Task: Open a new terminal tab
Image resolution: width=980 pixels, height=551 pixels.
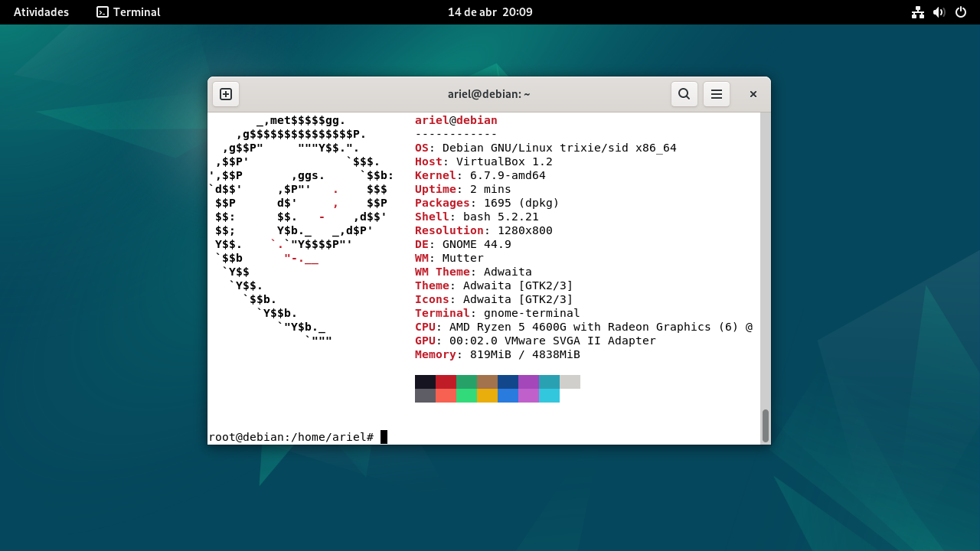Action: click(226, 94)
